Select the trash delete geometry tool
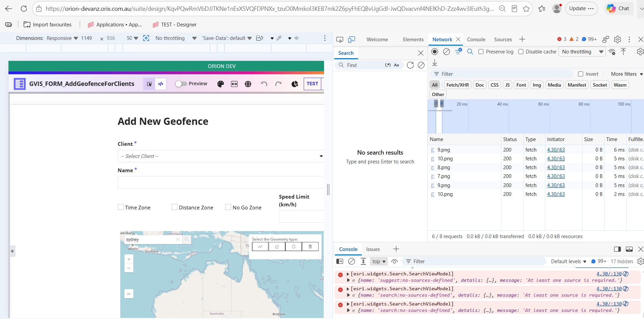 (x=310, y=247)
